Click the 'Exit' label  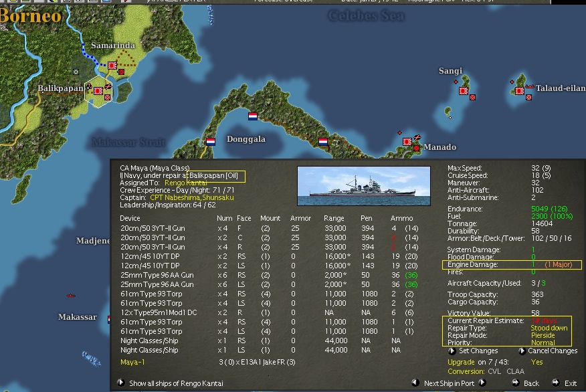coord(571,383)
